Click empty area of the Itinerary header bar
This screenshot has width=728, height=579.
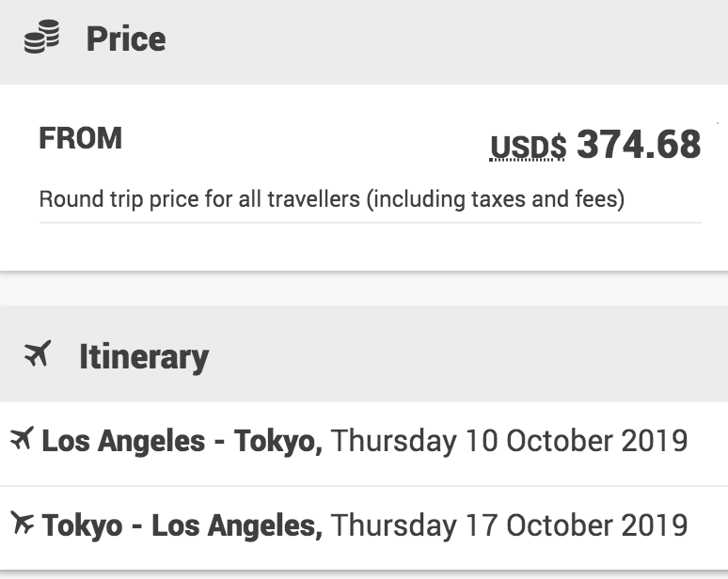470,356
